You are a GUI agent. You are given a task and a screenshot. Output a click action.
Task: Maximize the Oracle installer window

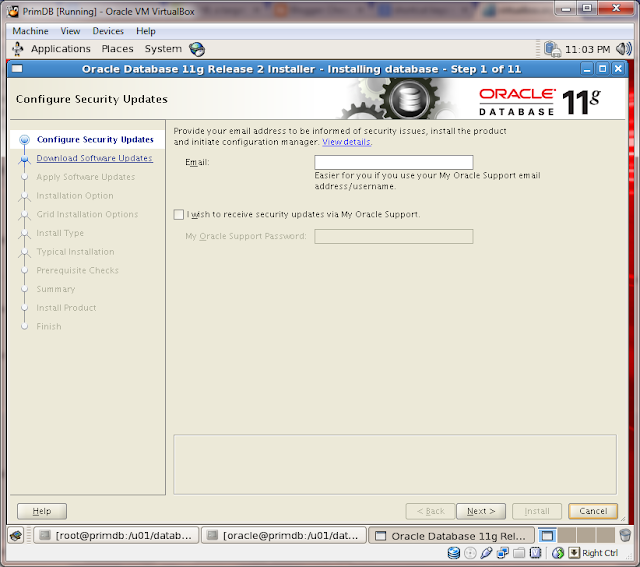pos(602,69)
